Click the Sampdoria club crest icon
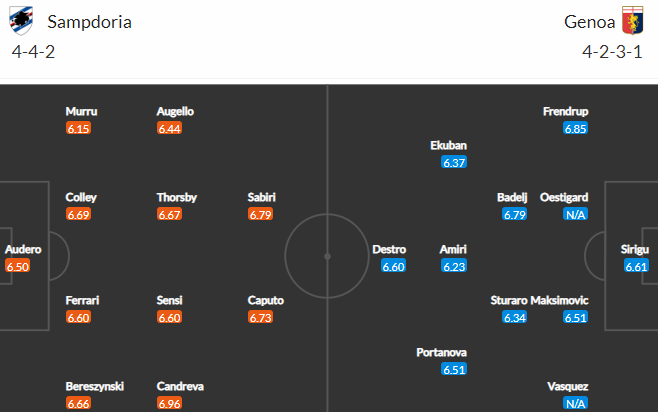The image size is (658, 412). click(21, 21)
